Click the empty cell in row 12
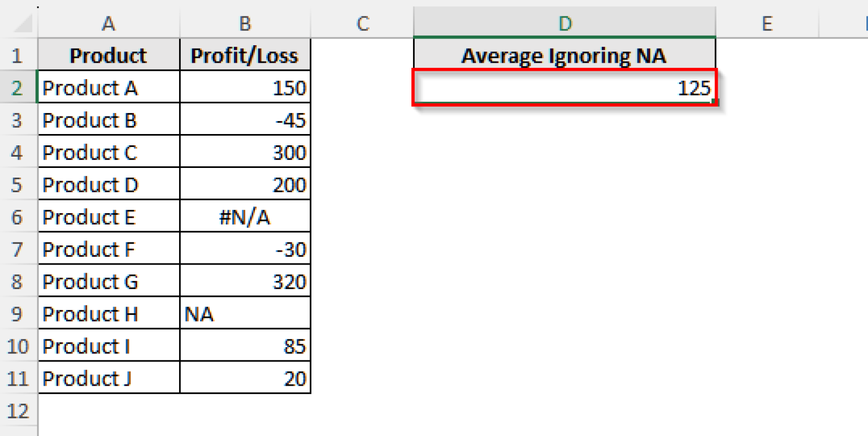The image size is (868, 436). pos(108,411)
